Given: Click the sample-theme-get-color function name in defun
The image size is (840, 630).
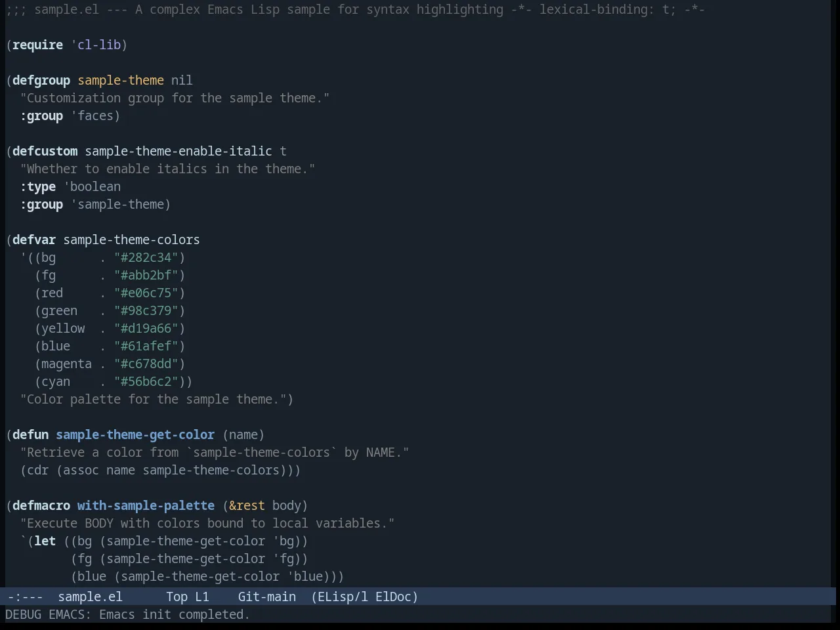Looking at the screenshot, I should (135, 434).
